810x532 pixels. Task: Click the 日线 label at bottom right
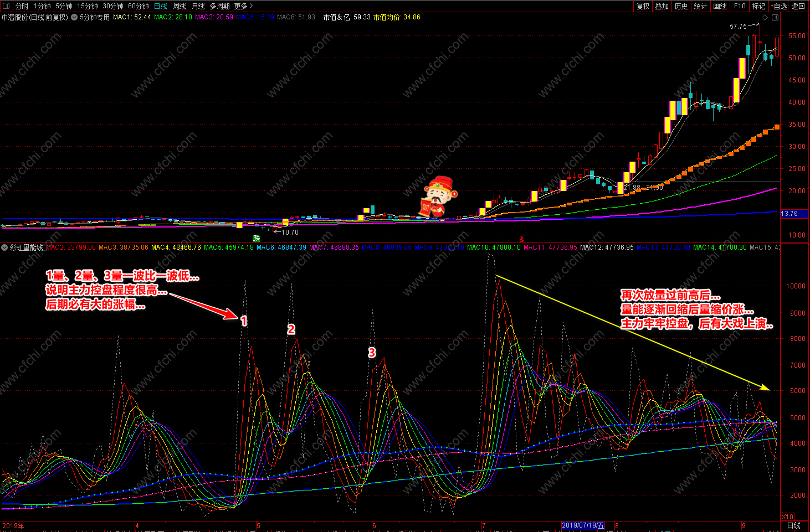click(x=794, y=525)
